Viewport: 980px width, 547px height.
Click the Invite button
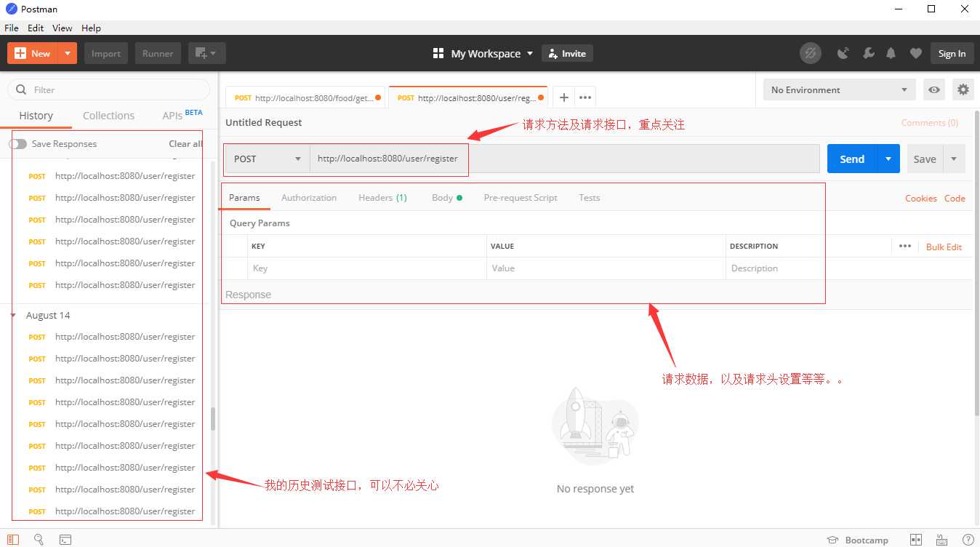[567, 53]
